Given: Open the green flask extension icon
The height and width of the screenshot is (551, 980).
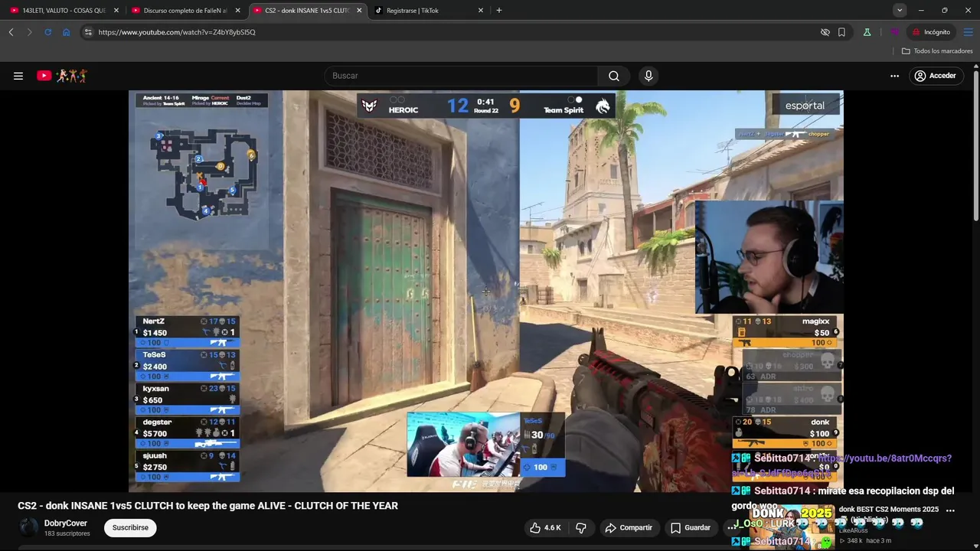Looking at the screenshot, I should pyautogui.click(x=867, y=32).
